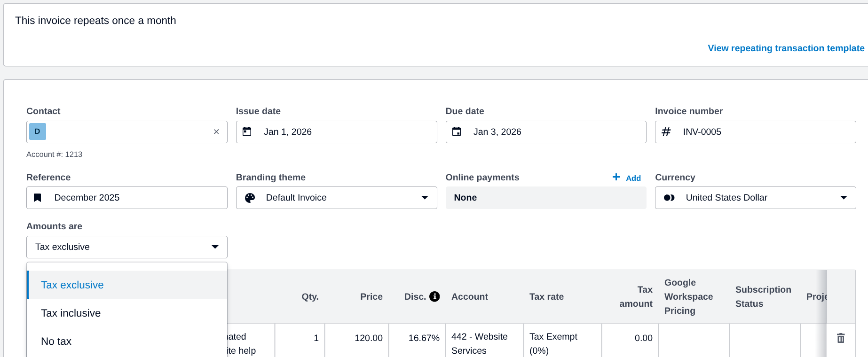
Task: Edit the Due date field Jan 3, 2026
Action: 546,132
